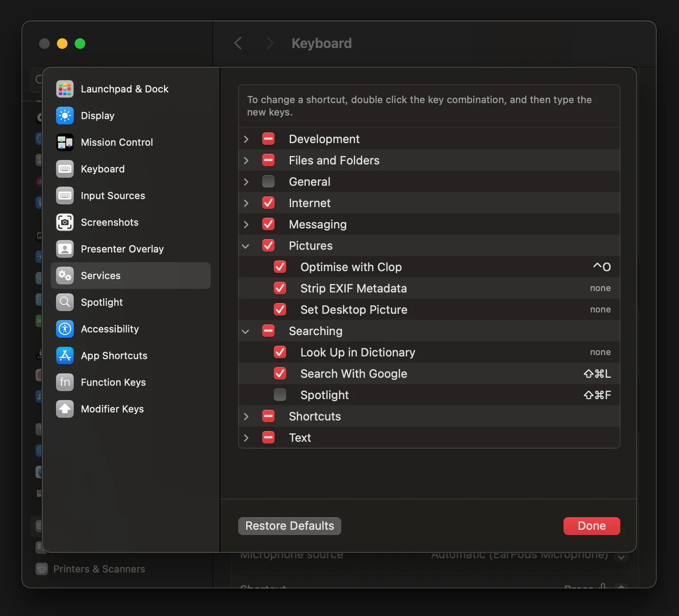Enable the Spotlight service checkbox
The image size is (679, 616).
280,395
